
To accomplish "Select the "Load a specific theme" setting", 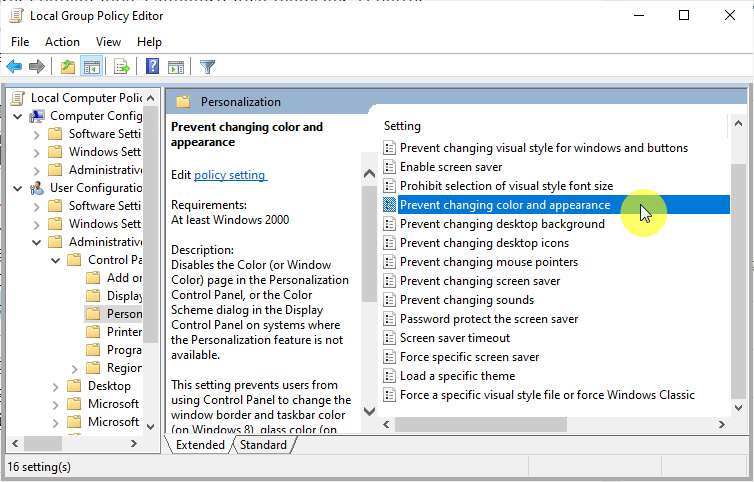I will click(x=457, y=376).
